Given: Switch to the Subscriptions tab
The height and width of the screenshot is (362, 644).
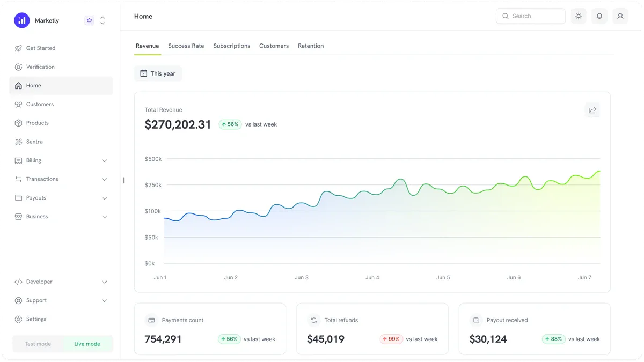Looking at the screenshot, I should 232,46.
